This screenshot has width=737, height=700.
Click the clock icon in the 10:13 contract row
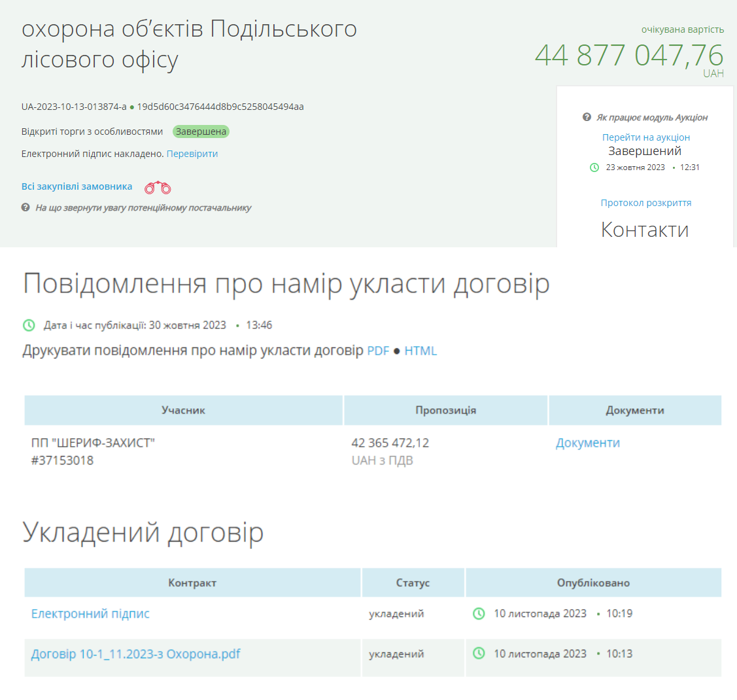coord(479,654)
